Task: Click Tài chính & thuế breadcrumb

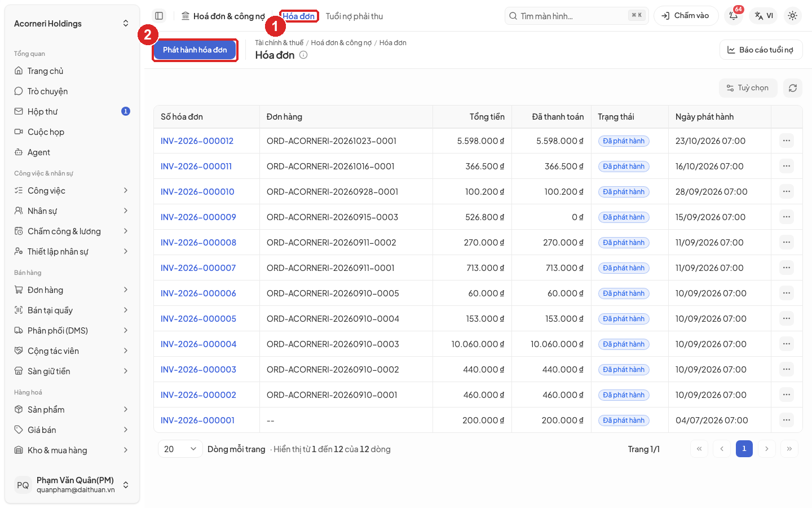Action: 279,43
